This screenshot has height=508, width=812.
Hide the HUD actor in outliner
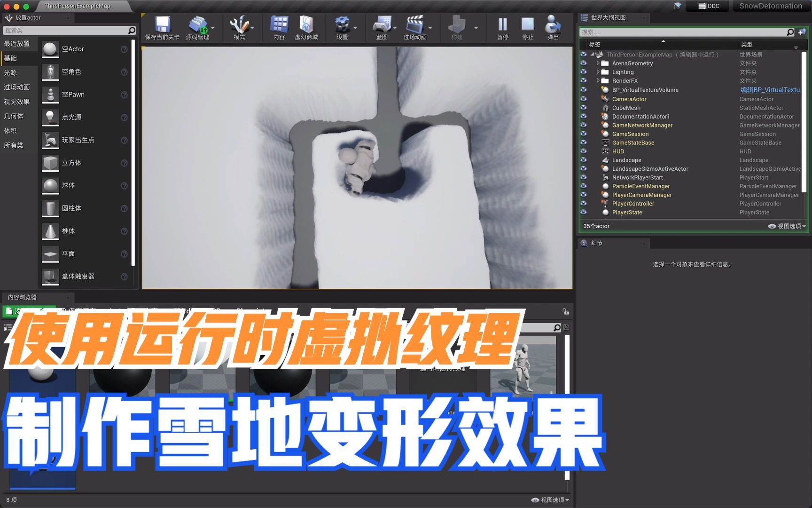tap(584, 151)
